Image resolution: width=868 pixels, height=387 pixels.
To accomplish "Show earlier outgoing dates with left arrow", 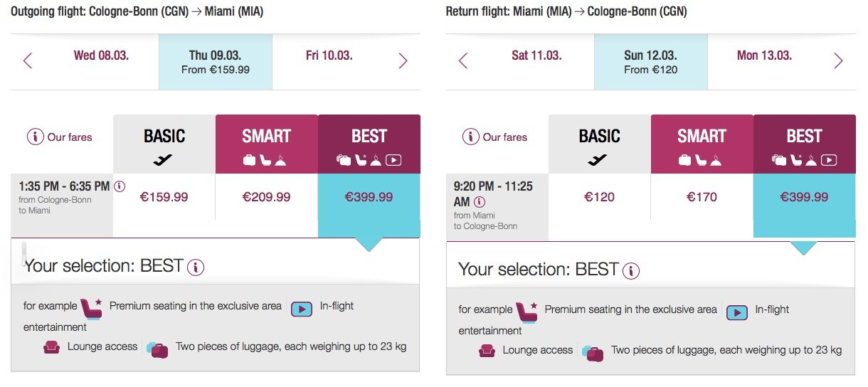I will pos(28,61).
